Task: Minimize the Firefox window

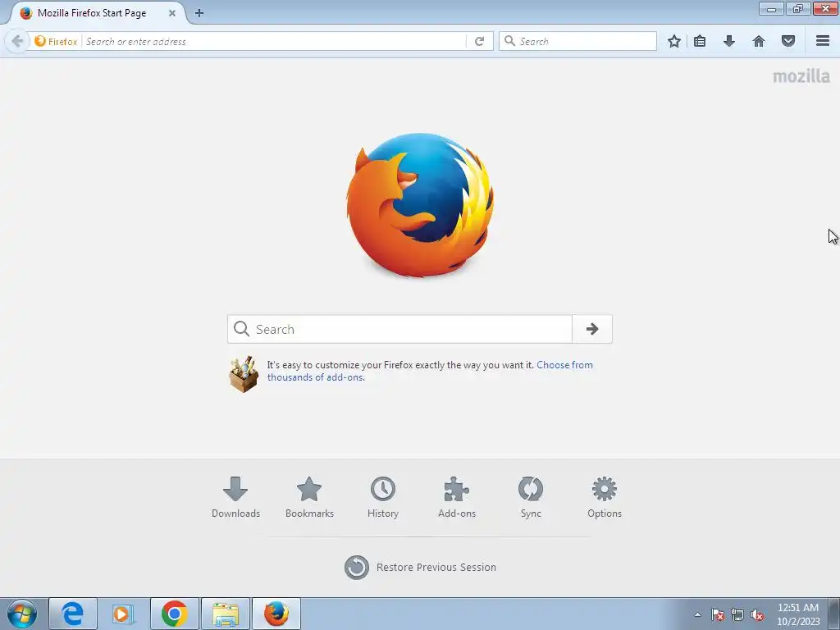Action: tap(771, 8)
